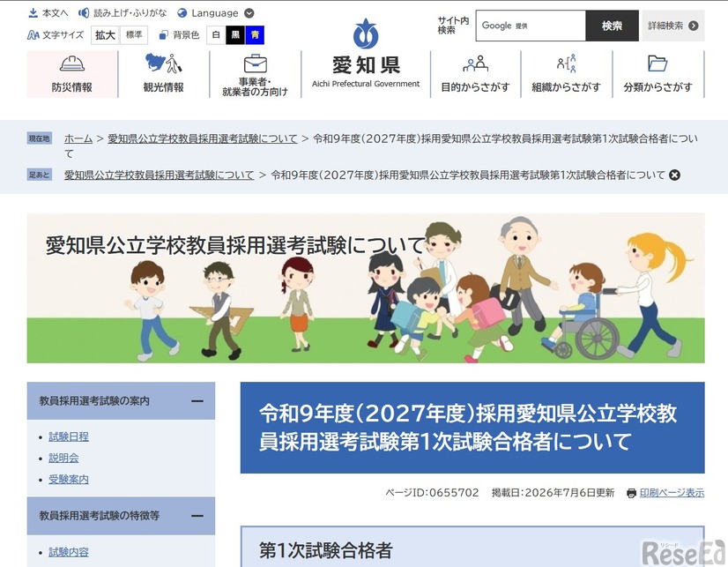Open 観光情報 tourism map icon
Screen dimensions: 728x567
click(163, 63)
